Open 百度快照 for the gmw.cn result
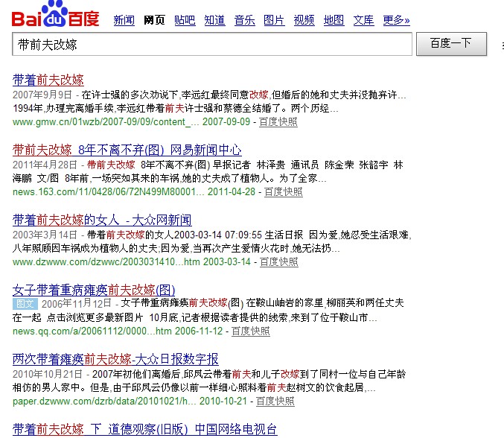 278,122
